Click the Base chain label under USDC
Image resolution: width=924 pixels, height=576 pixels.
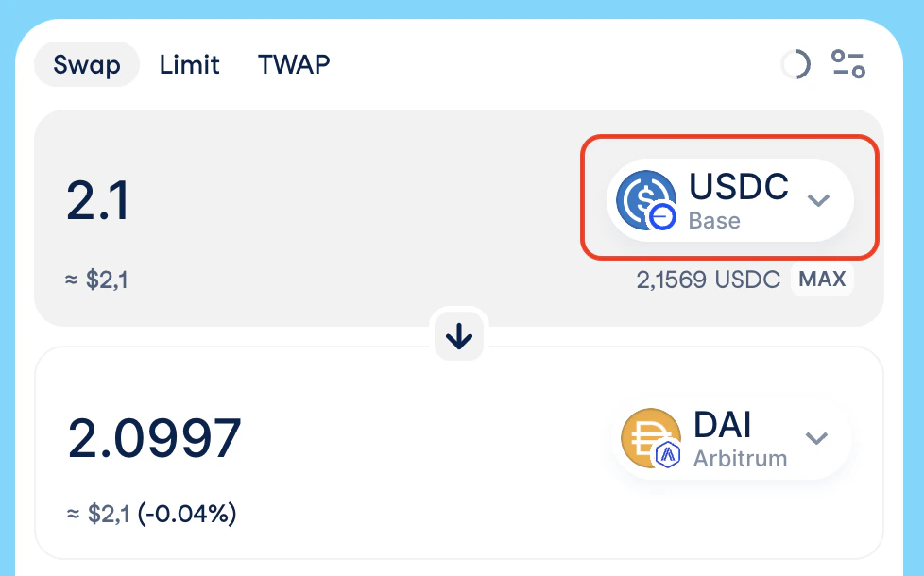tap(714, 221)
